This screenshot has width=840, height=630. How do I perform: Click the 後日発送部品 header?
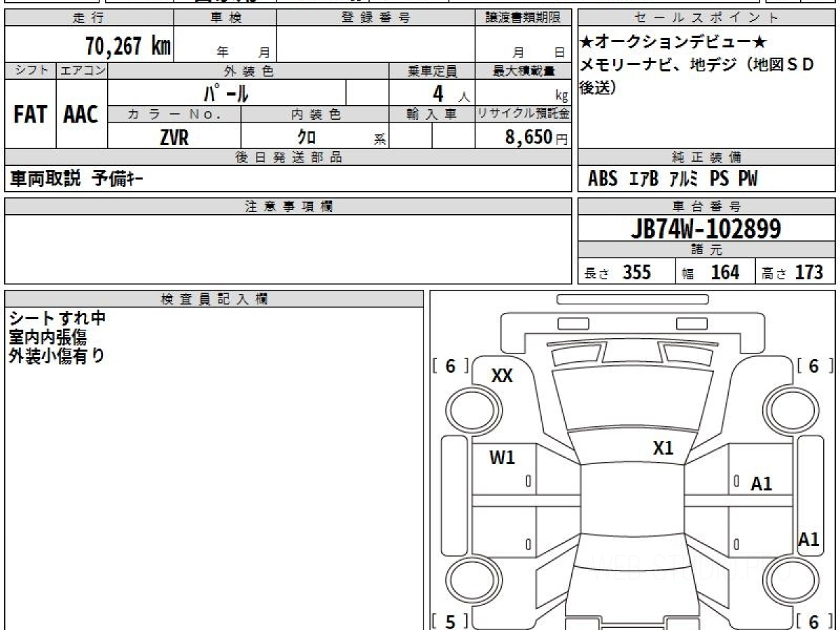(288, 157)
